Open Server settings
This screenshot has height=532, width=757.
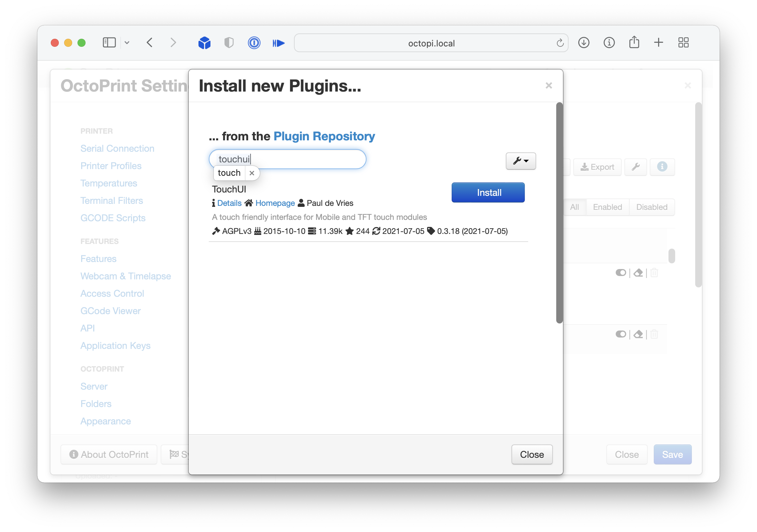(94, 386)
